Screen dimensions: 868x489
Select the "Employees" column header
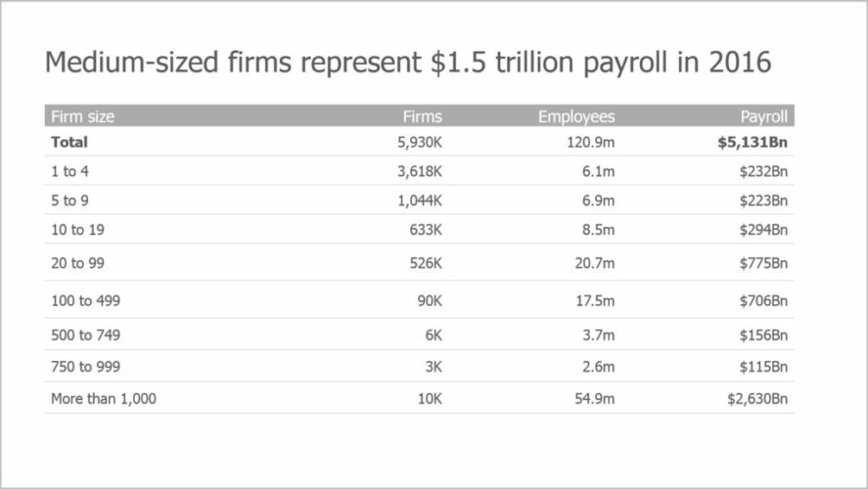tap(576, 116)
